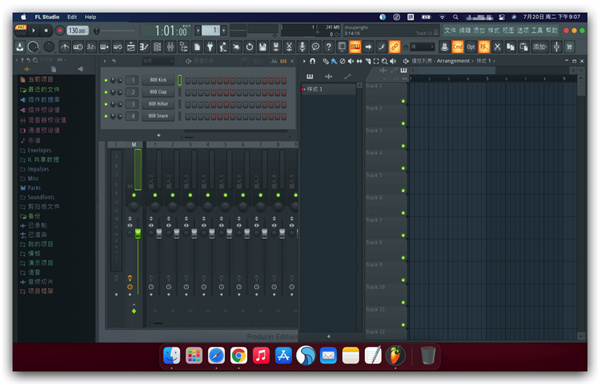The image size is (600, 384).
Task: Click the orange piano keyboard toolbar icon
Action: (355, 47)
